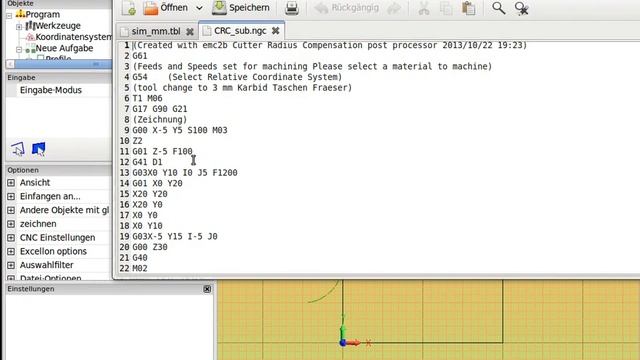The width and height of the screenshot is (640, 360).
Task: Click code line 21 G40
Action: 140,258
